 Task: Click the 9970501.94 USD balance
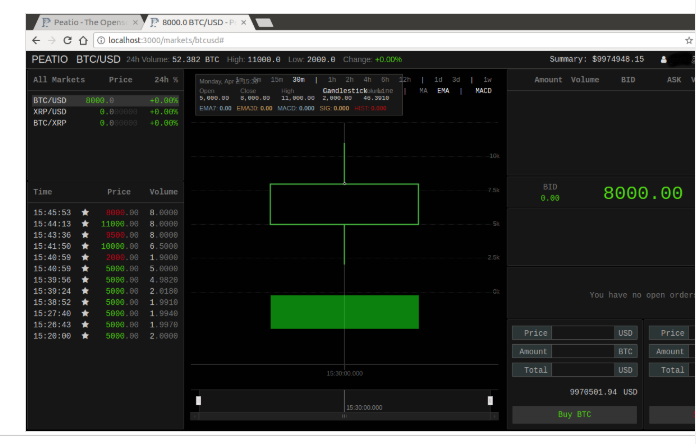coord(603,392)
